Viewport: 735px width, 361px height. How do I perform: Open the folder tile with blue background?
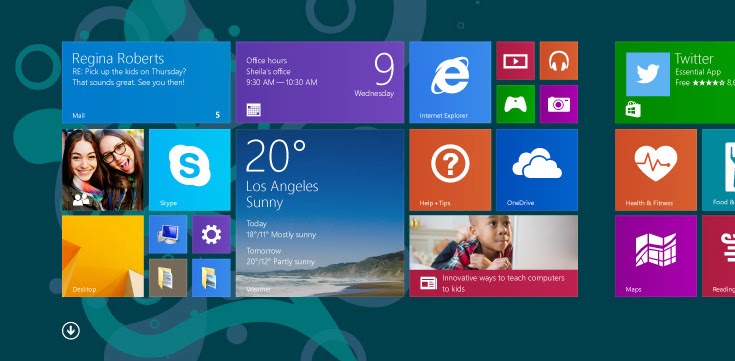point(211,278)
